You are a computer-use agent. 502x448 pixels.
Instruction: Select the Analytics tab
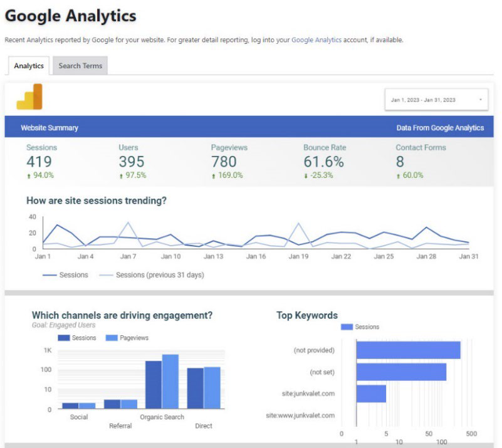(x=29, y=66)
